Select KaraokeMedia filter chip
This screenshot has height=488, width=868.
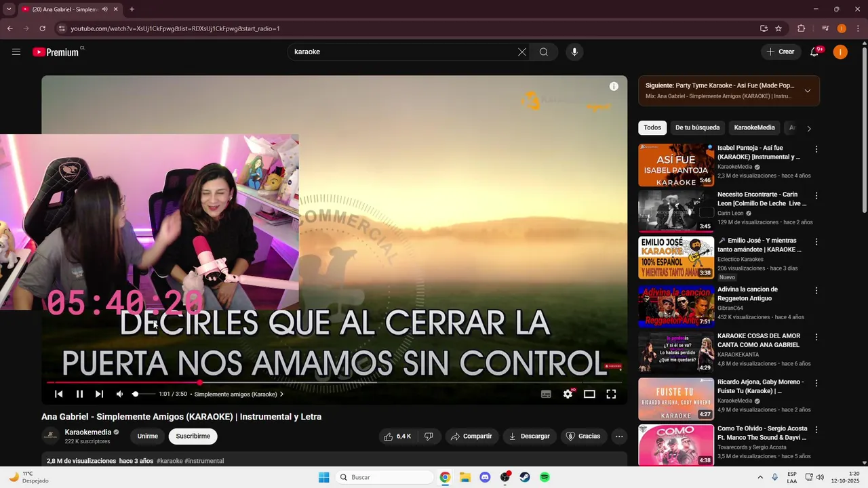coord(754,127)
